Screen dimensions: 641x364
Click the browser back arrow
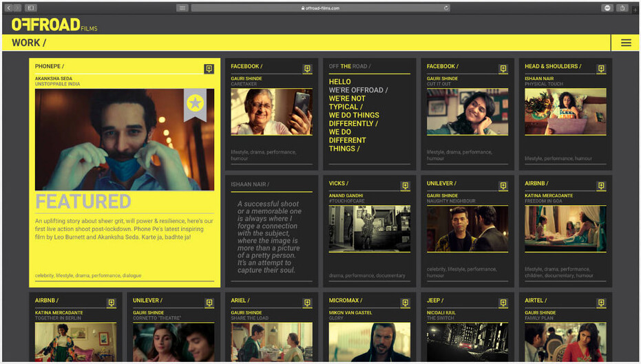[8, 8]
